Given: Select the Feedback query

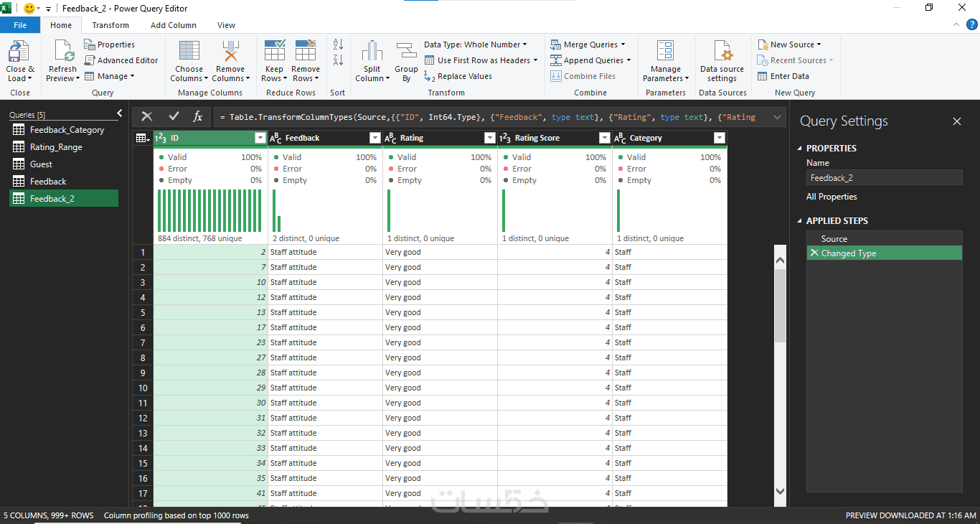Looking at the screenshot, I should (x=64, y=182).
